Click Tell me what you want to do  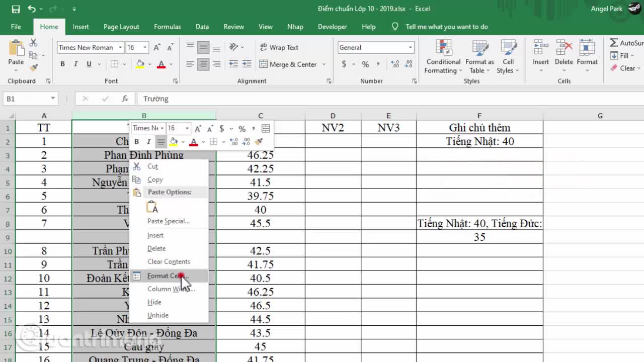[447, 27]
